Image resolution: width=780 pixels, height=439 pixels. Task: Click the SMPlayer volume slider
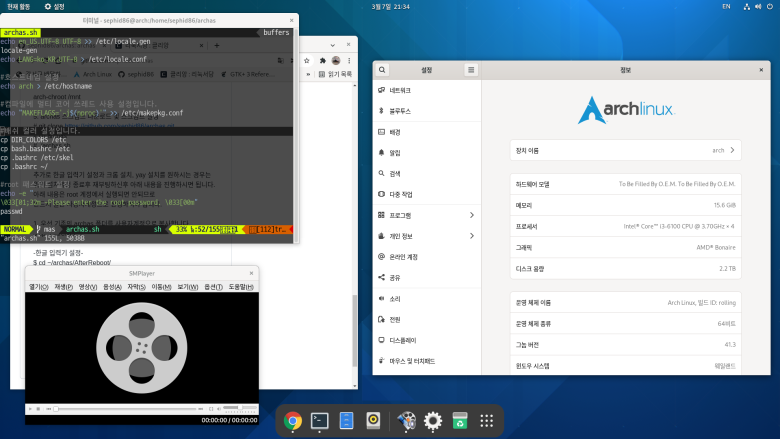[240, 408]
